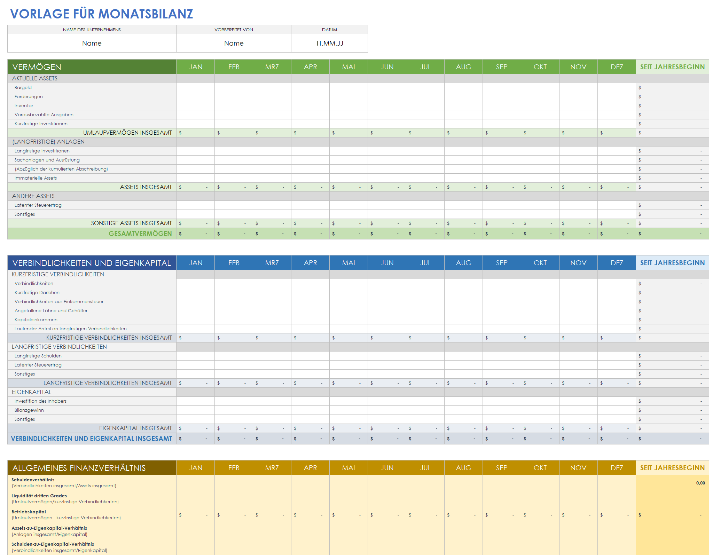Click 'SEIT JAHRESBEGINN' header in the Finanzverhältnis table
The height and width of the screenshot is (560, 728).
[672, 468]
